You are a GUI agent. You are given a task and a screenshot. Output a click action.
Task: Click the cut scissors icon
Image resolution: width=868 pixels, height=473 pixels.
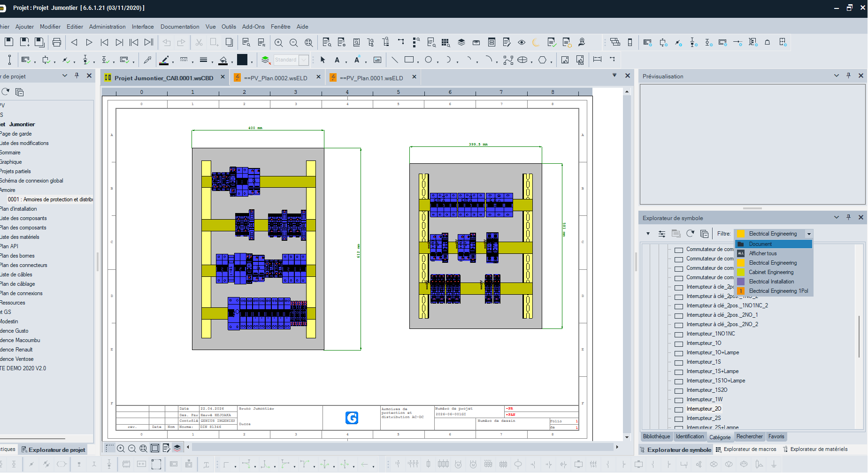coord(199,42)
